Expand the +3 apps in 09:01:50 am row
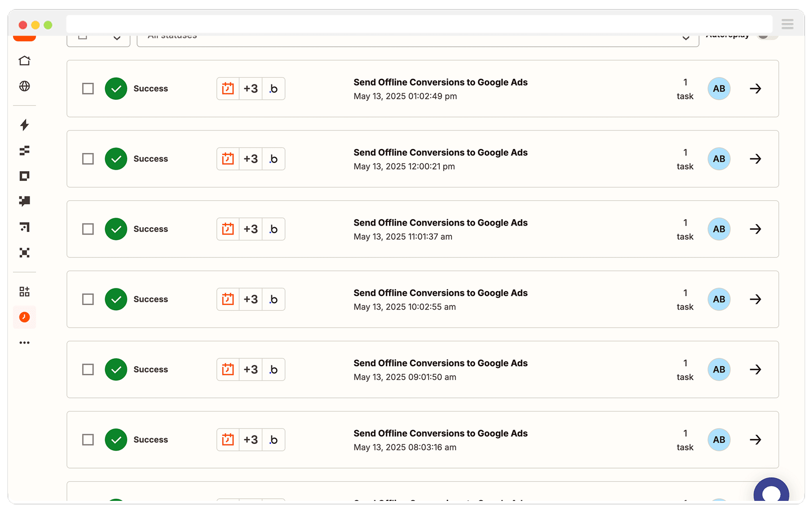This screenshot has width=812, height=512. point(251,370)
